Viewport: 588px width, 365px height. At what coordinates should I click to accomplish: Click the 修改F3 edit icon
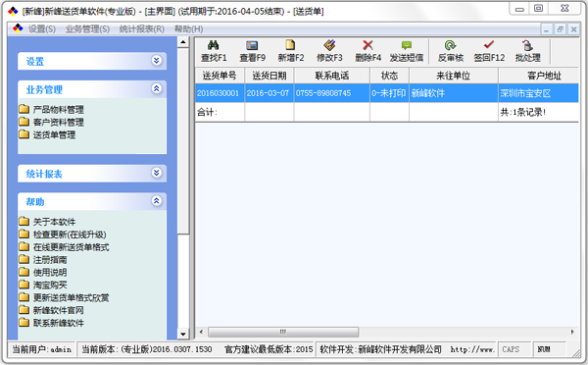pyautogui.click(x=329, y=45)
